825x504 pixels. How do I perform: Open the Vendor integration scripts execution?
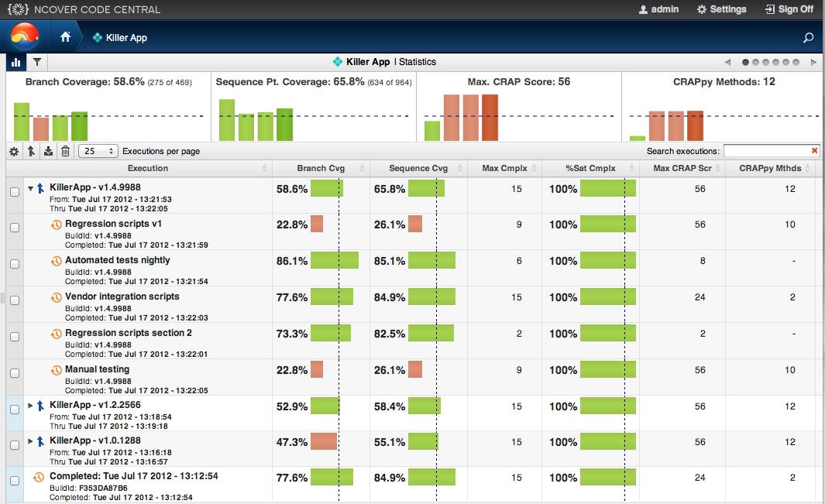point(122,297)
